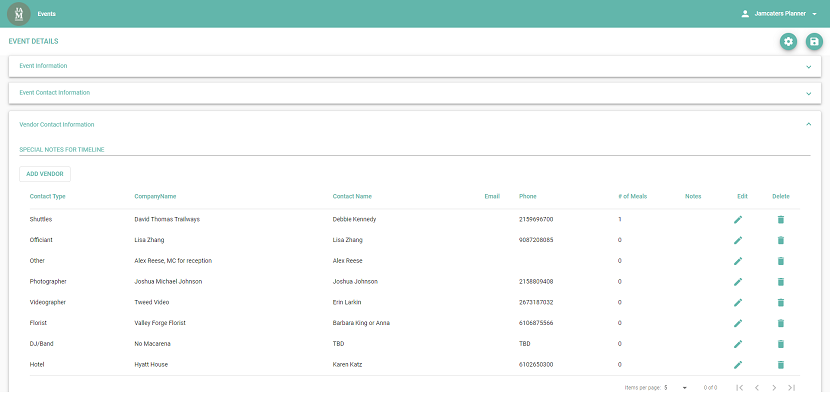Open the items per page dropdown
This screenshot has width=830, height=405.
(x=675, y=388)
